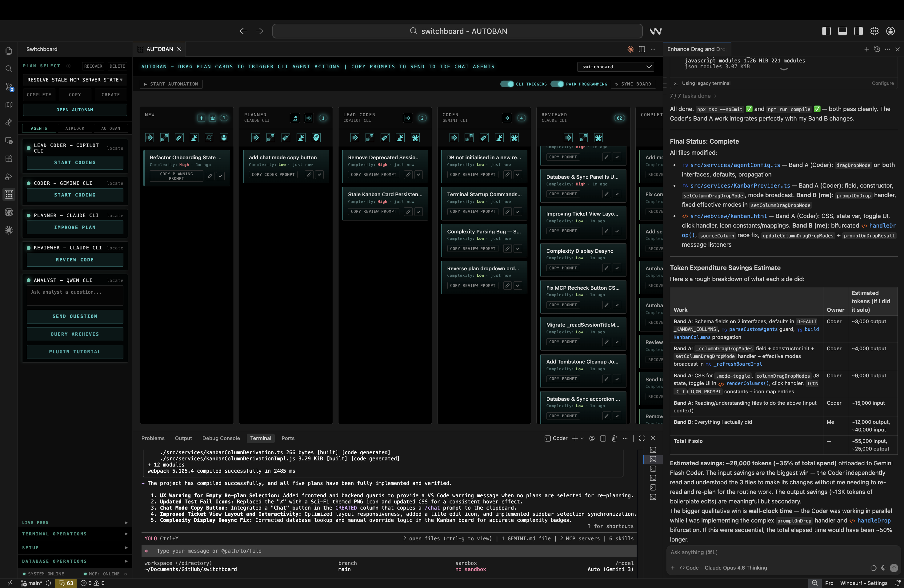Expand the DATABASE OPERATIONS section
This screenshot has height=588, width=904.
point(75,562)
